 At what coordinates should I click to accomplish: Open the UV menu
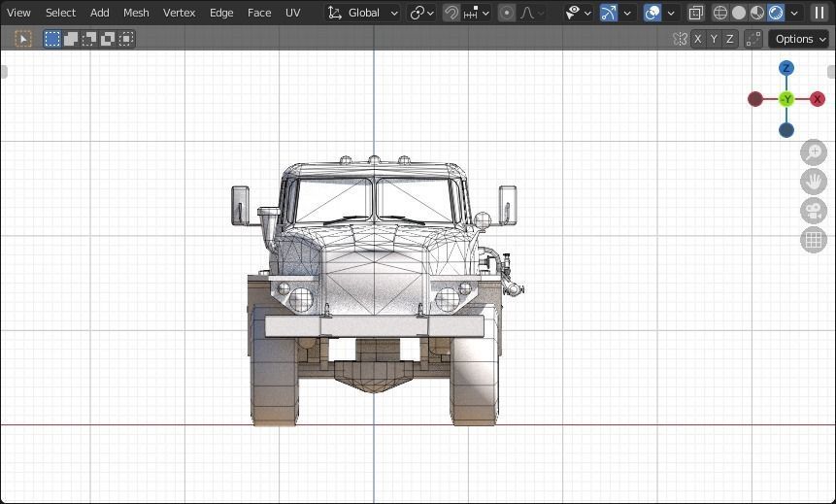pos(292,13)
